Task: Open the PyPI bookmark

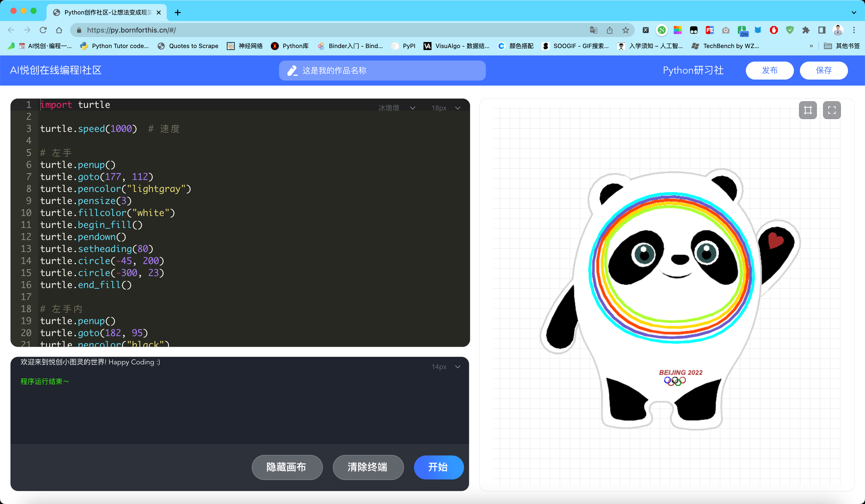Action: tap(403, 46)
